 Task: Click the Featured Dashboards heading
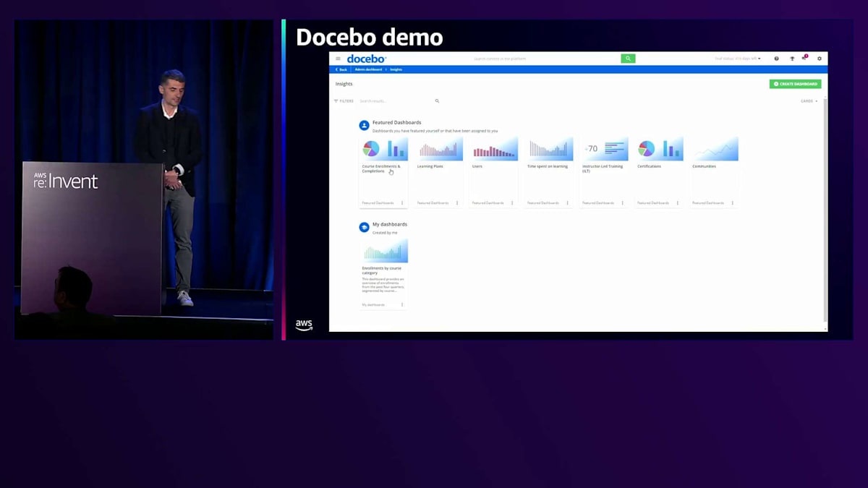[396, 122]
